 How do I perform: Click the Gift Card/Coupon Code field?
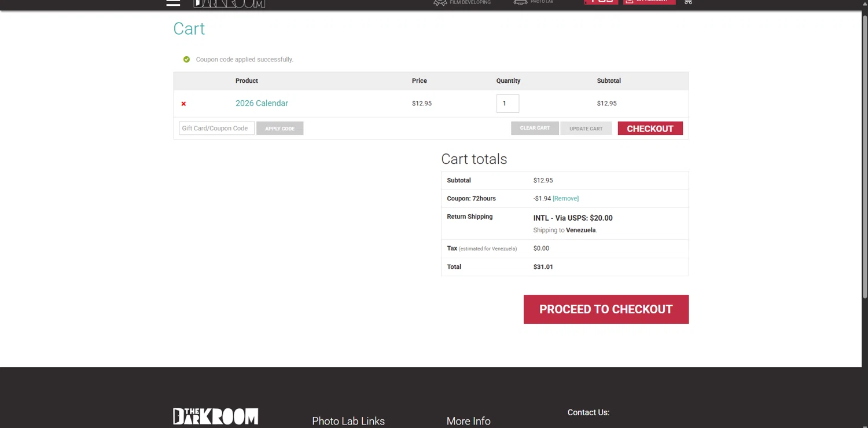tap(216, 128)
